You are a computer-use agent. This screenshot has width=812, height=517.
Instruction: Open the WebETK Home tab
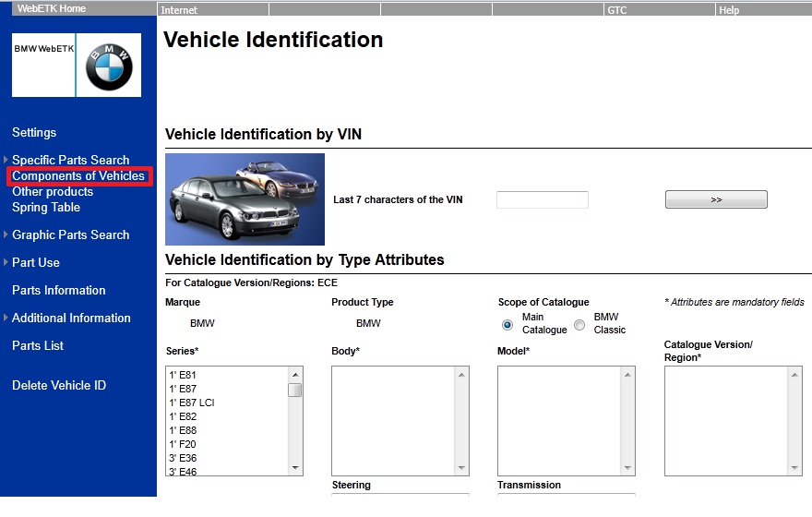[52, 8]
